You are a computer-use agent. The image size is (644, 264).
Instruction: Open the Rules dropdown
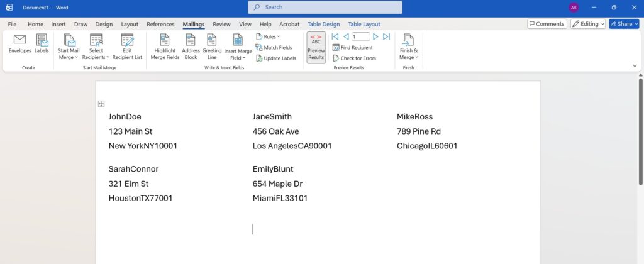pos(269,36)
